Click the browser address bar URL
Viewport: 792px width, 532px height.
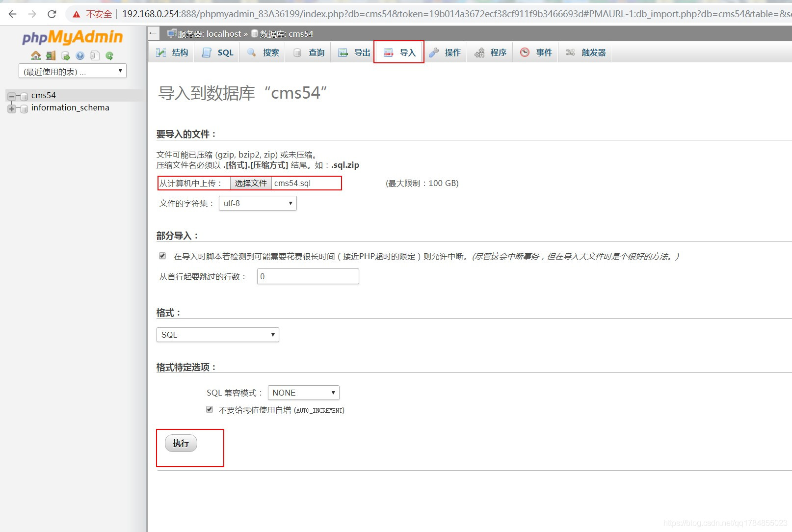pyautogui.click(x=456, y=14)
